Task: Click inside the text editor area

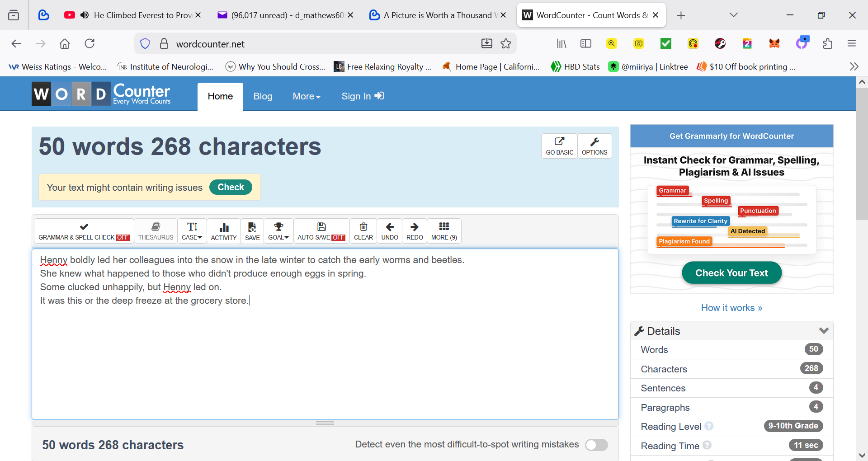Action: [325, 334]
